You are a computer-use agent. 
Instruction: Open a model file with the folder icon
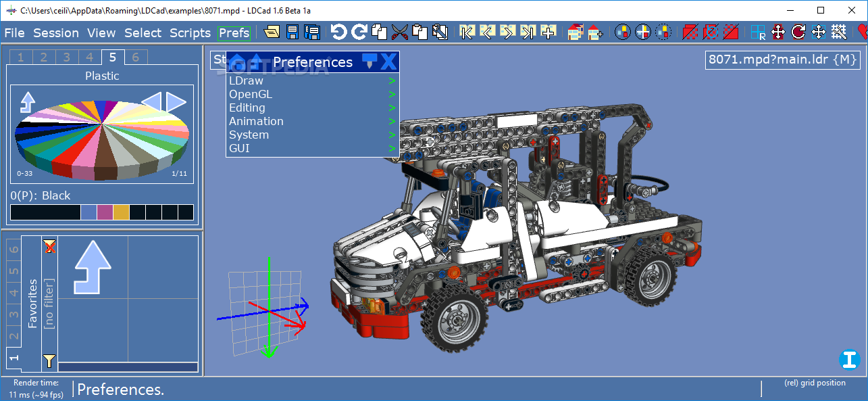[272, 32]
